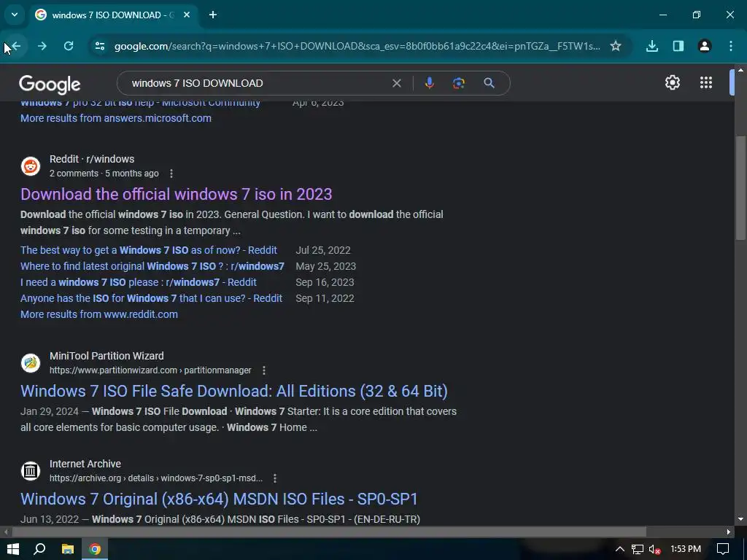Click the MiniTool Partition Wizard favicon
747x560 pixels.
(31, 363)
